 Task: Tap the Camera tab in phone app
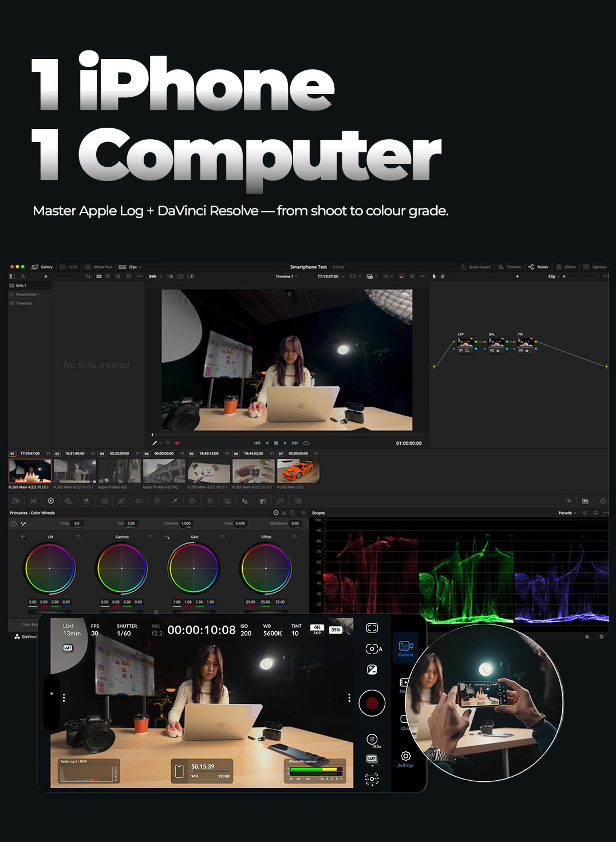point(406,648)
